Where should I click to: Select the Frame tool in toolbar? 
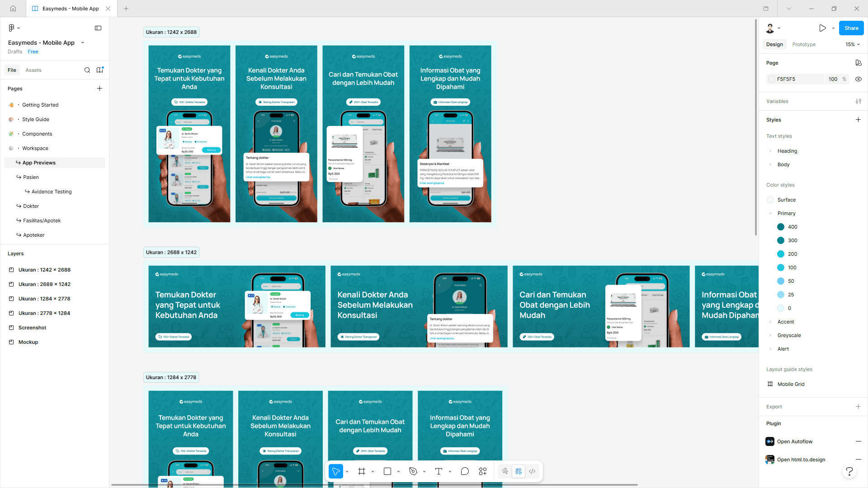[x=362, y=471]
